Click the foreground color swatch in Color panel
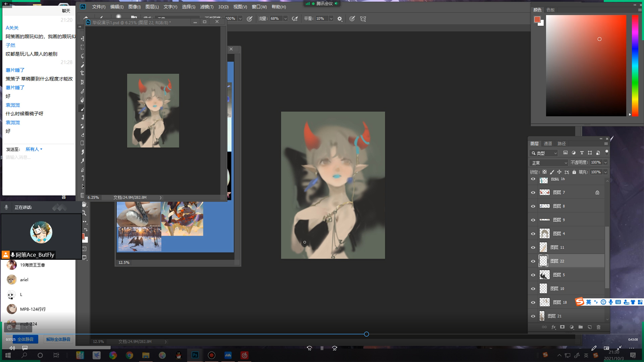The height and width of the screenshot is (362, 644). [x=537, y=19]
